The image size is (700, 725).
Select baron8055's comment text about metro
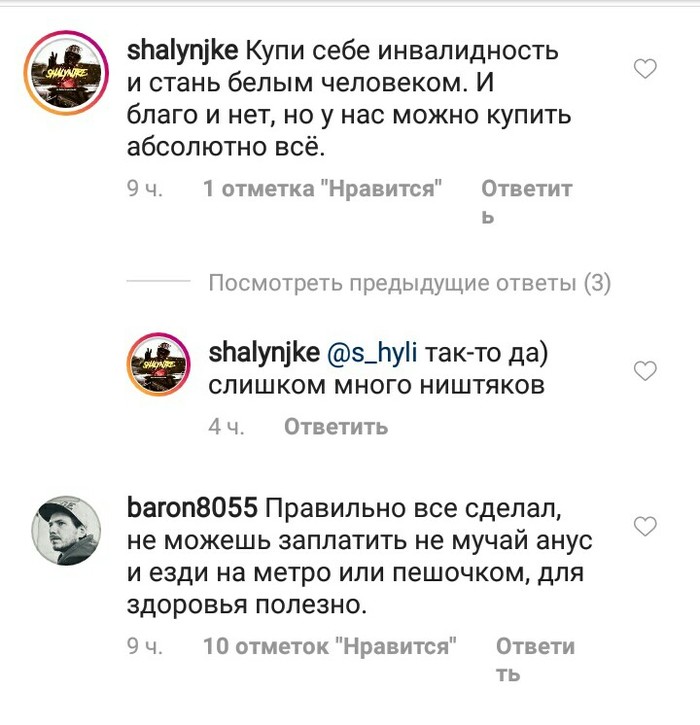pyautogui.click(x=360, y=556)
